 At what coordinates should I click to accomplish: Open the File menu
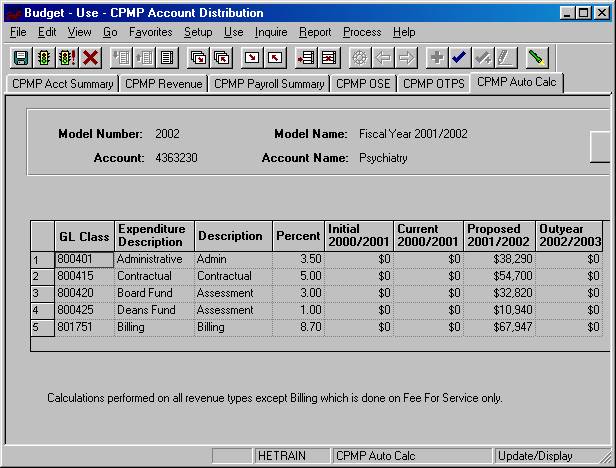tap(18, 32)
